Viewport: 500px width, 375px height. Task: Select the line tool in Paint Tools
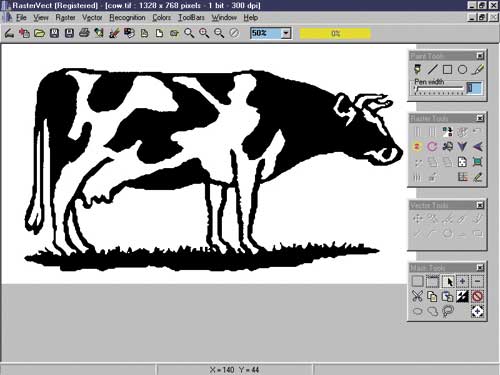[x=433, y=69]
